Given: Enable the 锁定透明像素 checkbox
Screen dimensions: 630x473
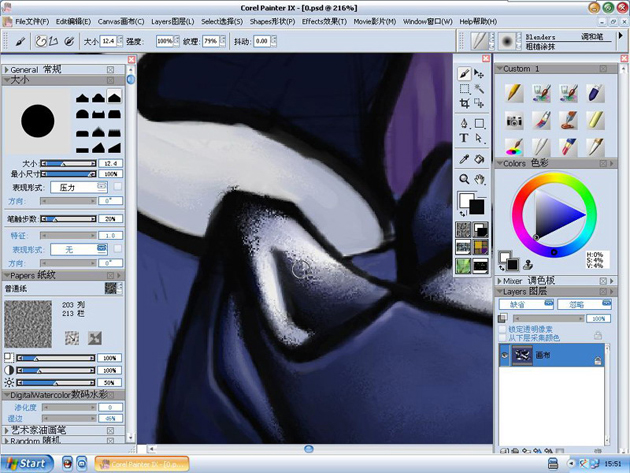Looking at the screenshot, I should 502,329.
